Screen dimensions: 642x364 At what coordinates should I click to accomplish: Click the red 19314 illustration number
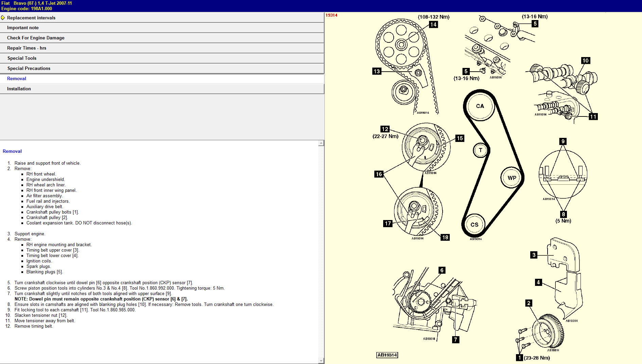[x=332, y=15]
